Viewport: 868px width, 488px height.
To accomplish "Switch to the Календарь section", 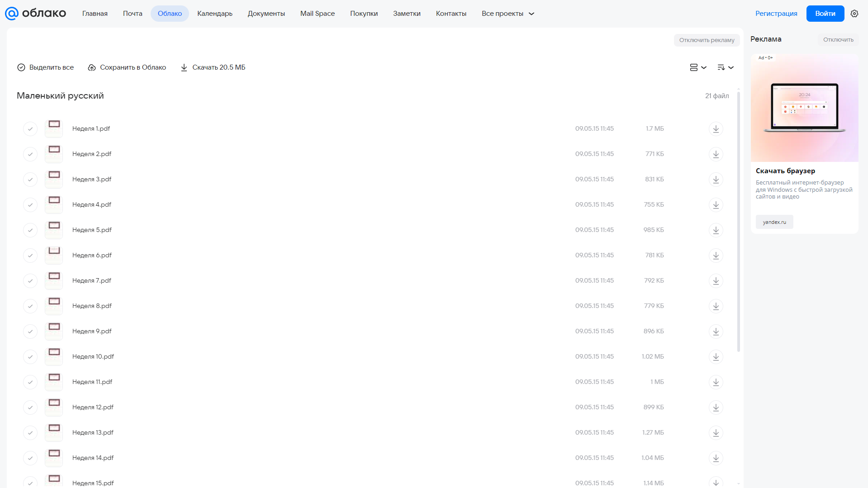I will pyautogui.click(x=215, y=14).
